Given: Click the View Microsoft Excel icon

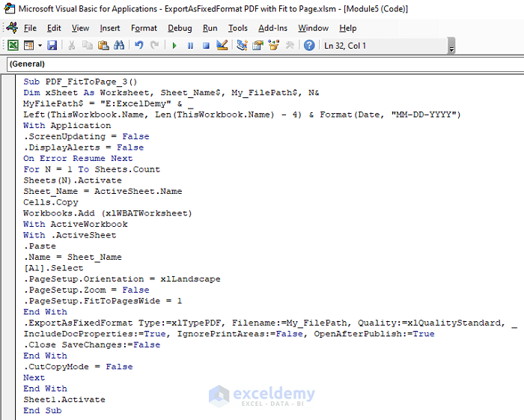Looking at the screenshot, I should (x=13, y=45).
